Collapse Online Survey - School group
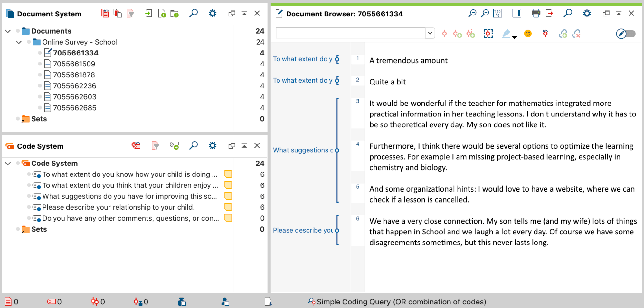This screenshot has width=644, height=308. click(19, 42)
